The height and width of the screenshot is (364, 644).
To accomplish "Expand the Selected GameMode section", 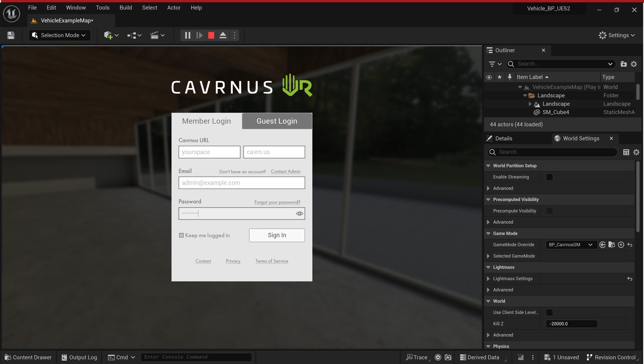I will click(488, 256).
